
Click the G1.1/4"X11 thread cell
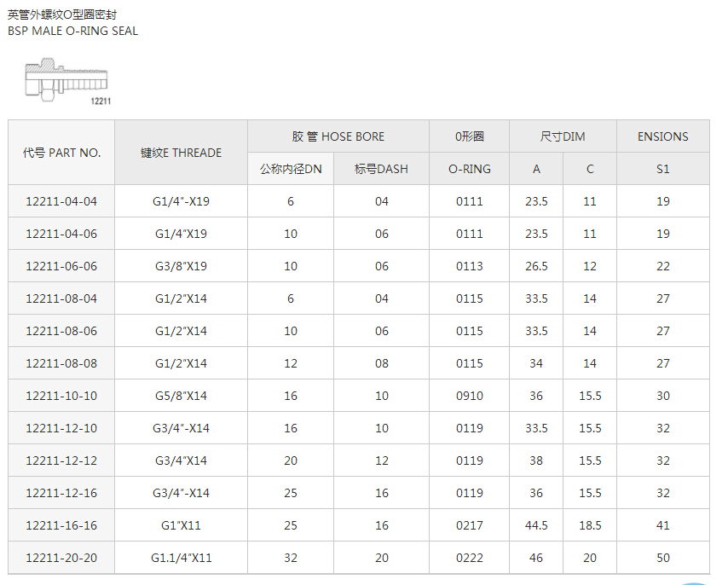(181, 558)
